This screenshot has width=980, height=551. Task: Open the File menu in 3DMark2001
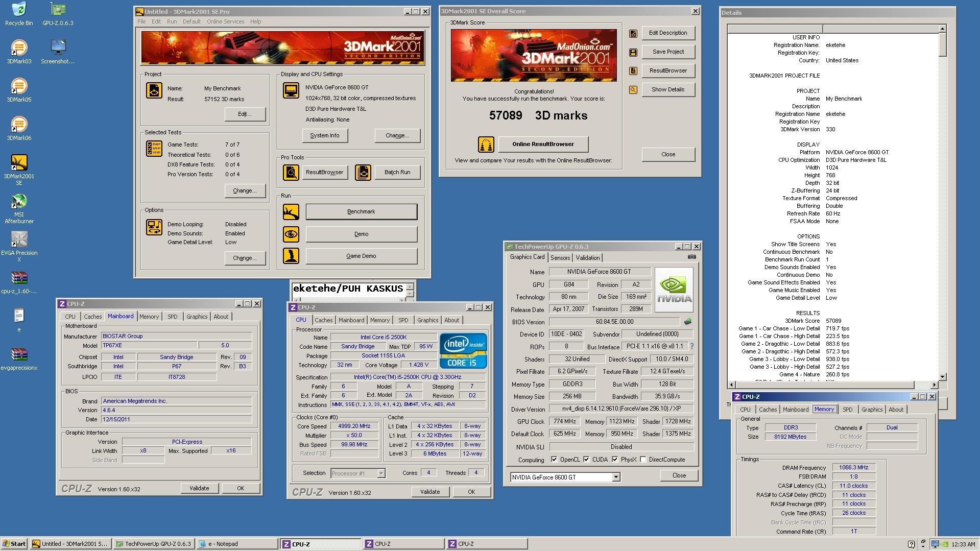point(141,21)
